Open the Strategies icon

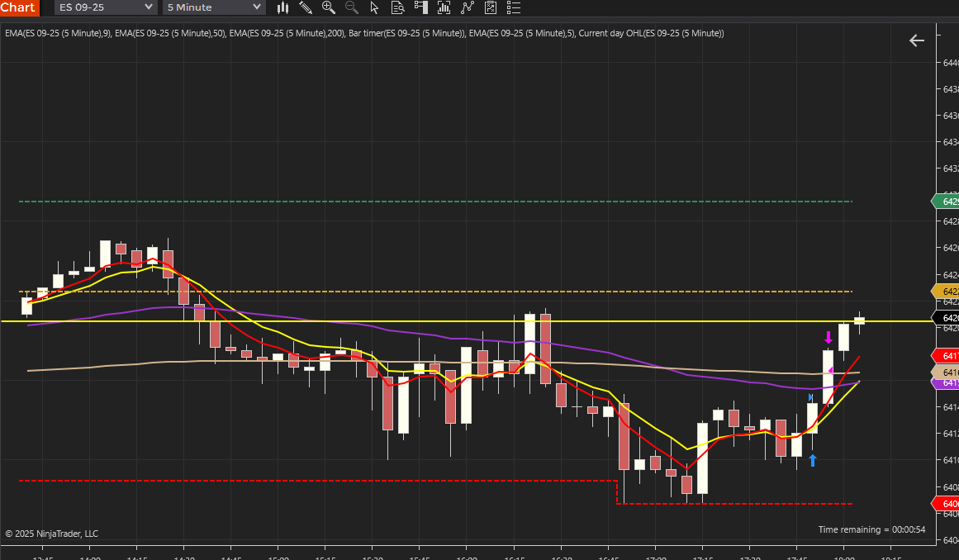468,7
